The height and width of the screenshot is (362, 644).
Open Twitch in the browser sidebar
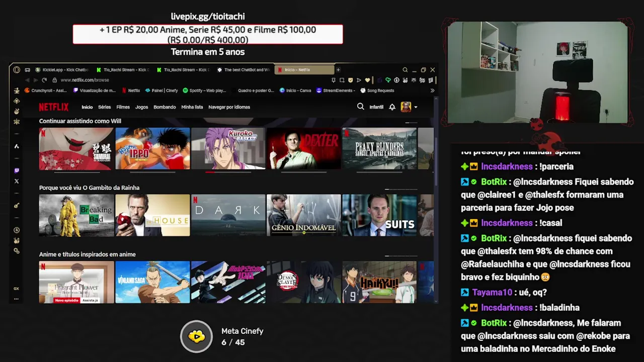click(17, 171)
